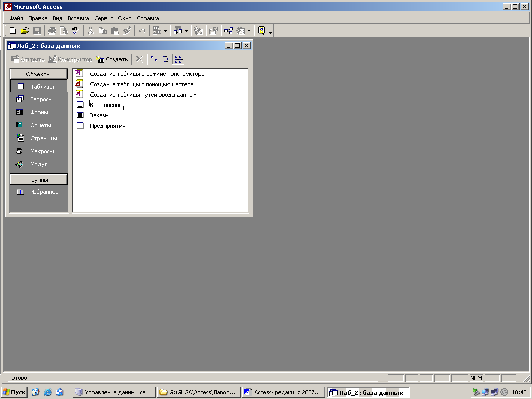Select 'Создание таблицы с помощью мастера'
This screenshot has height=399, width=532.
coord(141,84)
